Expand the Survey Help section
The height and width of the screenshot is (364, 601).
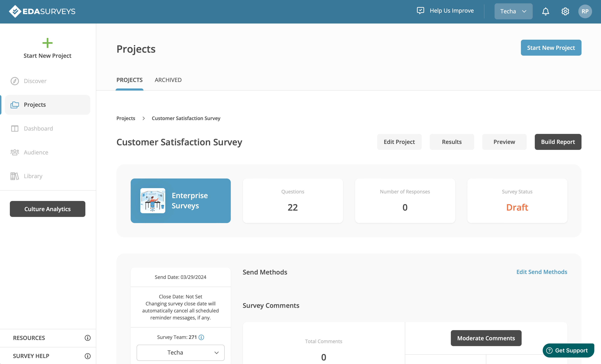[48, 356]
